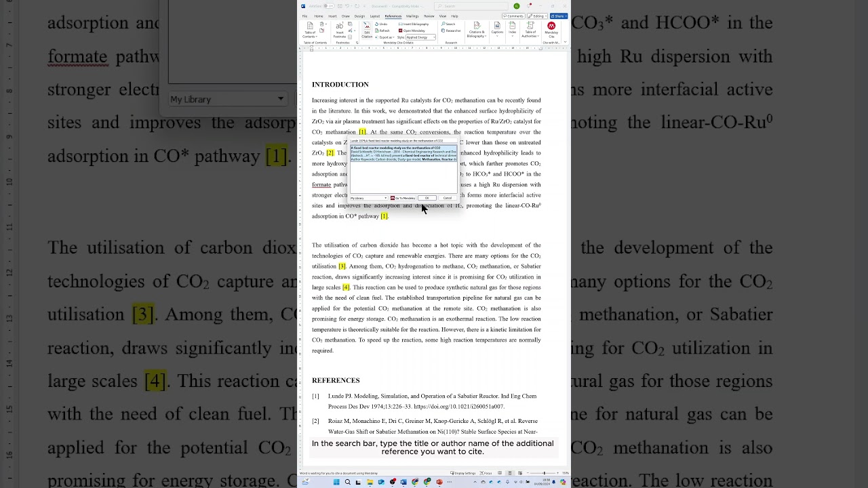868x488 pixels.
Task: Open the Review tab
Action: (x=429, y=16)
